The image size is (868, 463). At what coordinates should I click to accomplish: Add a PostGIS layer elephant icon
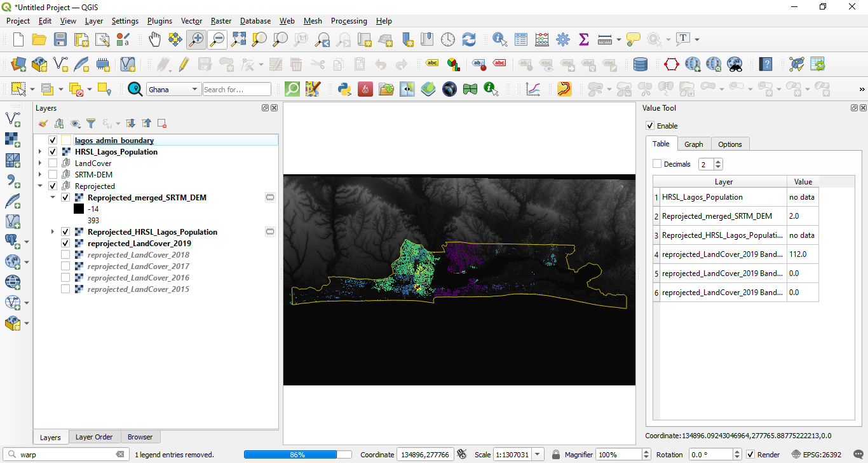point(12,241)
